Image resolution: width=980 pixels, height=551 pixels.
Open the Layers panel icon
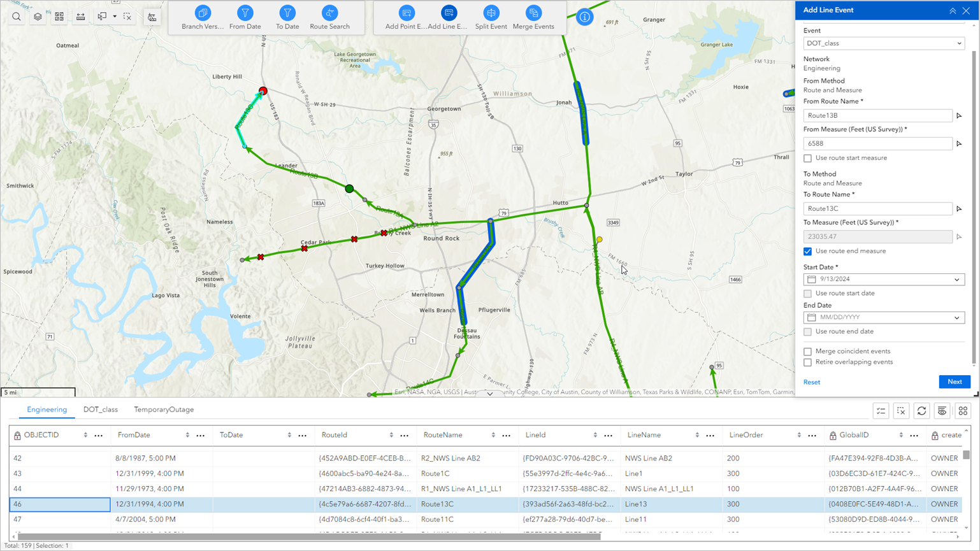pos(38,17)
